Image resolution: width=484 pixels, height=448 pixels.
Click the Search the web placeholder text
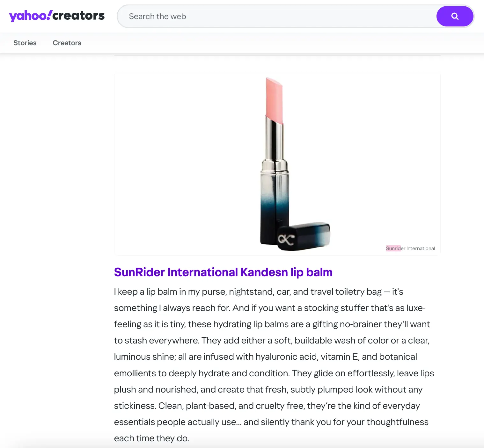pyautogui.click(x=158, y=16)
